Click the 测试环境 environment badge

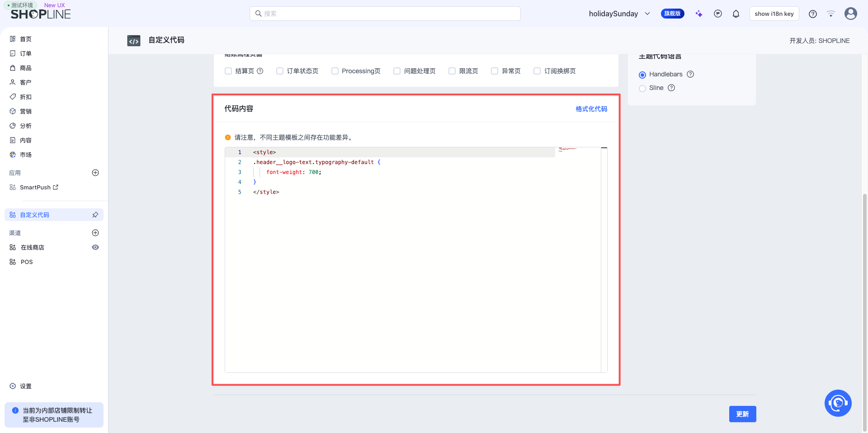(20, 5)
